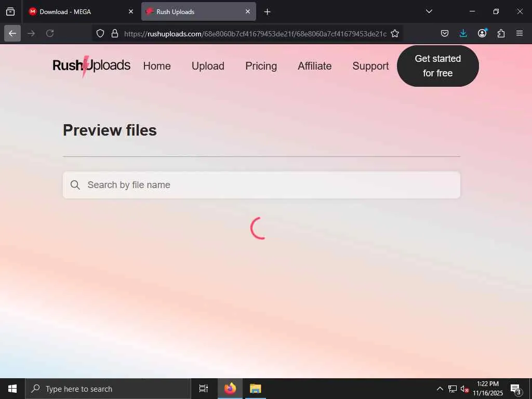Click Get started for free button
The image size is (532, 399).
click(x=437, y=66)
